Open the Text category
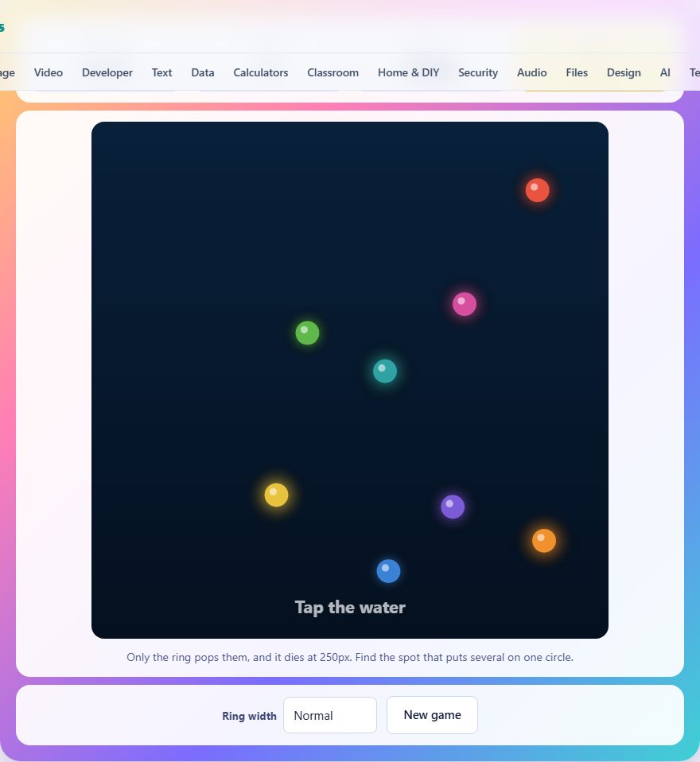The height and width of the screenshot is (762, 700). click(162, 72)
